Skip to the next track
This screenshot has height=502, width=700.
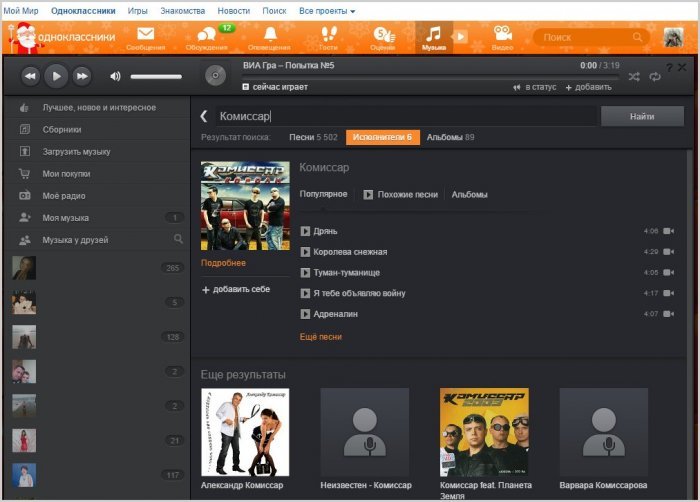[82, 76]
